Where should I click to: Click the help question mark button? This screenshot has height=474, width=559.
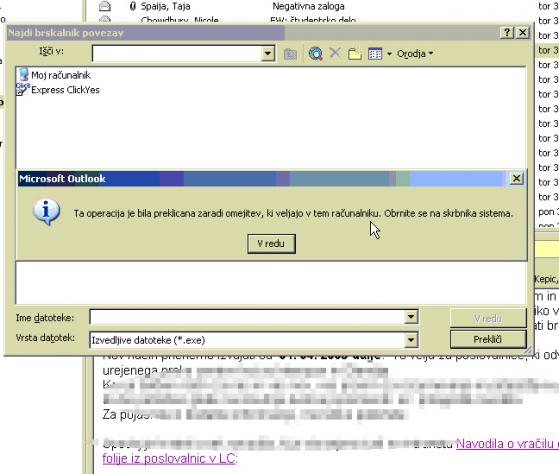507,32
